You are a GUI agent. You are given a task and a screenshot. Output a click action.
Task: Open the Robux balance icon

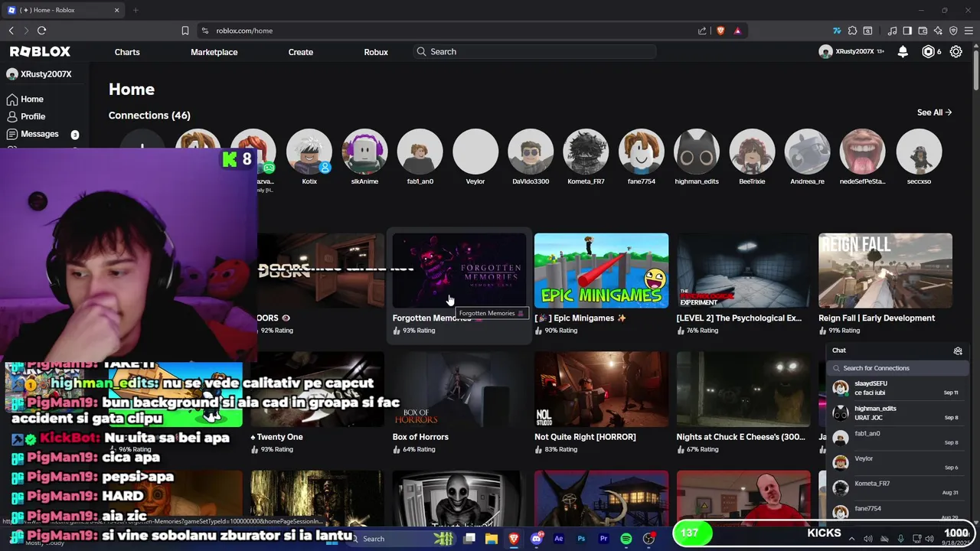[928, 51]
